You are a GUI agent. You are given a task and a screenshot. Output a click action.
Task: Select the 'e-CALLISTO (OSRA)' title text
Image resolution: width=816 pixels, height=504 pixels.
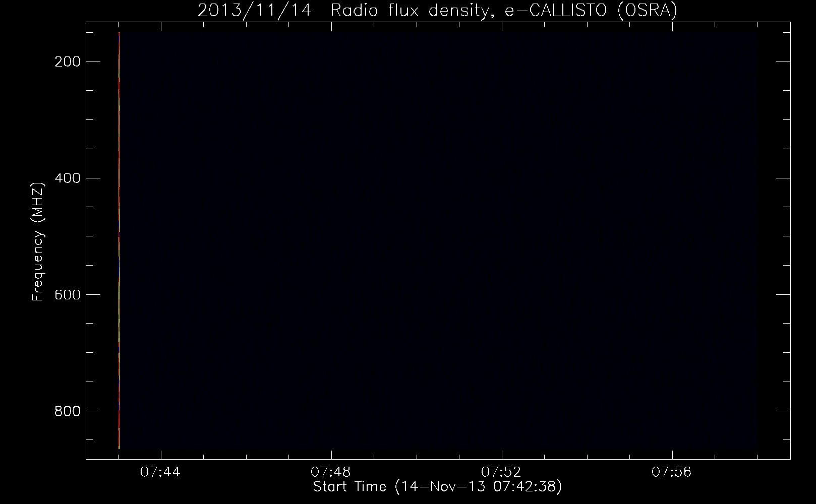coord(591,11)
